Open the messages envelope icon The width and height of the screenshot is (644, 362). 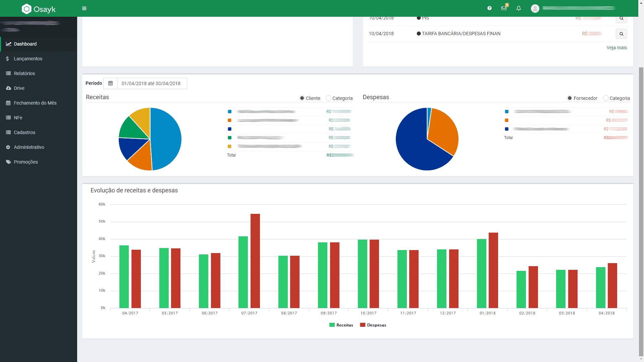click(x=504, y=8)
